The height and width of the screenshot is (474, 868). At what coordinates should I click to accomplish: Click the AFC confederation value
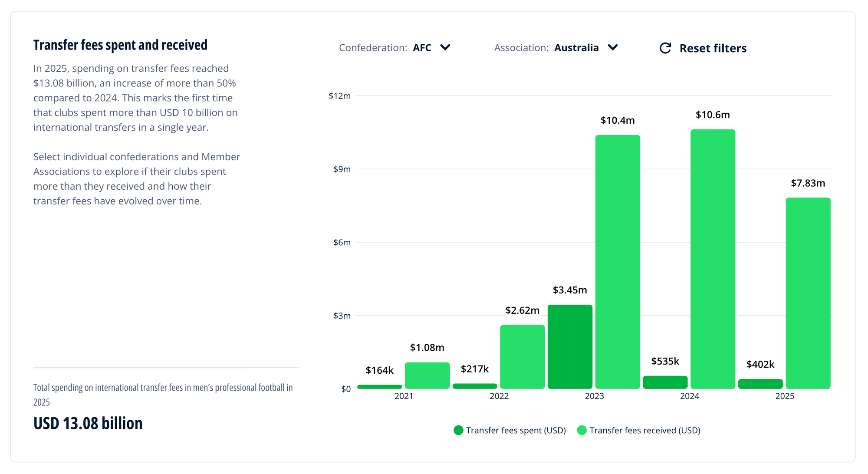click(x=422, y=48)
